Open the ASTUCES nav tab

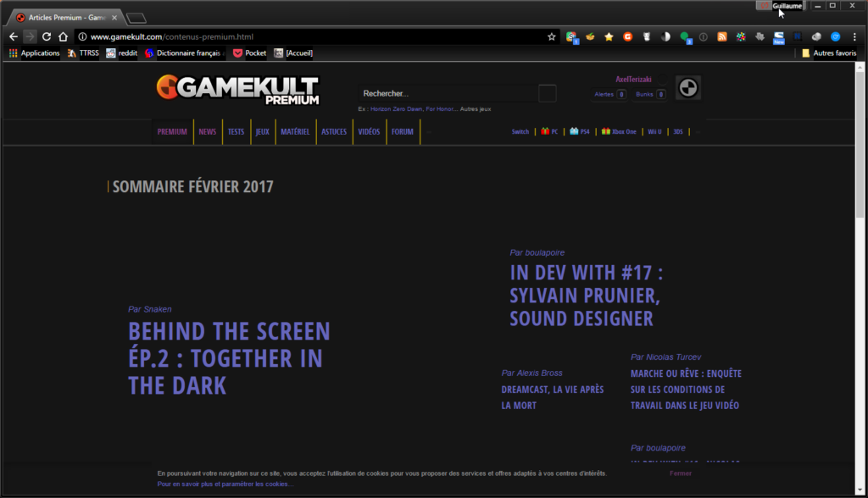tap(334, 131)
